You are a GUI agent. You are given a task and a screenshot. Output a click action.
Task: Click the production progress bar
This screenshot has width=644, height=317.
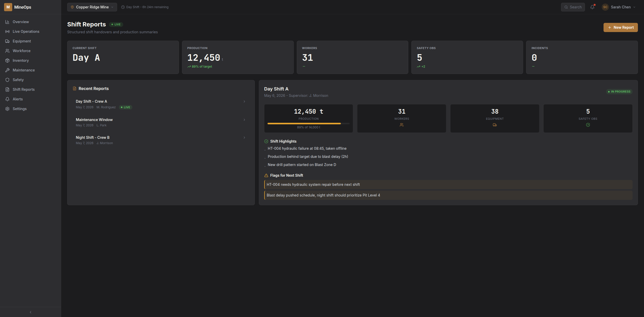[x=309, y=124]
